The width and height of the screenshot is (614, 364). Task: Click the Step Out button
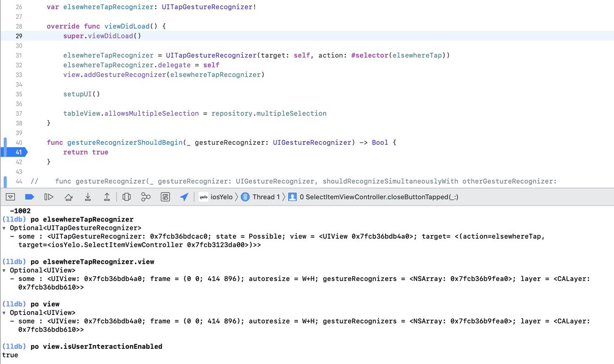107,197
